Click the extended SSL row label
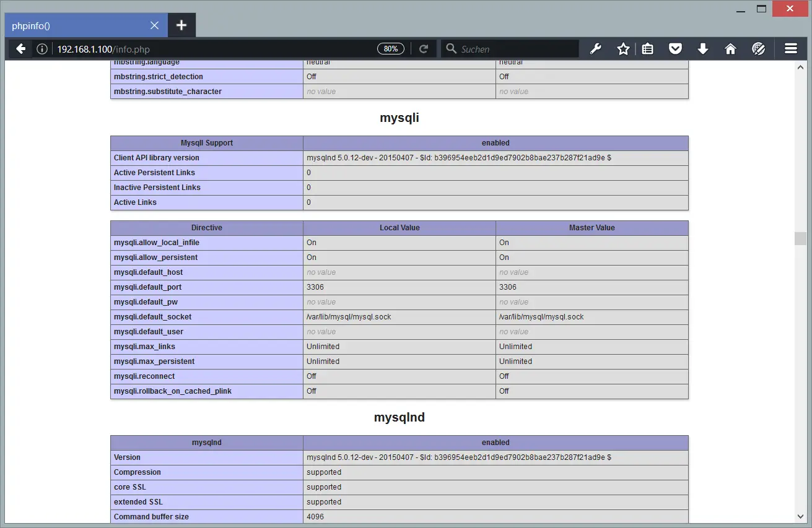The height and width of the screenshot is (528, 812). click(138, 502)
